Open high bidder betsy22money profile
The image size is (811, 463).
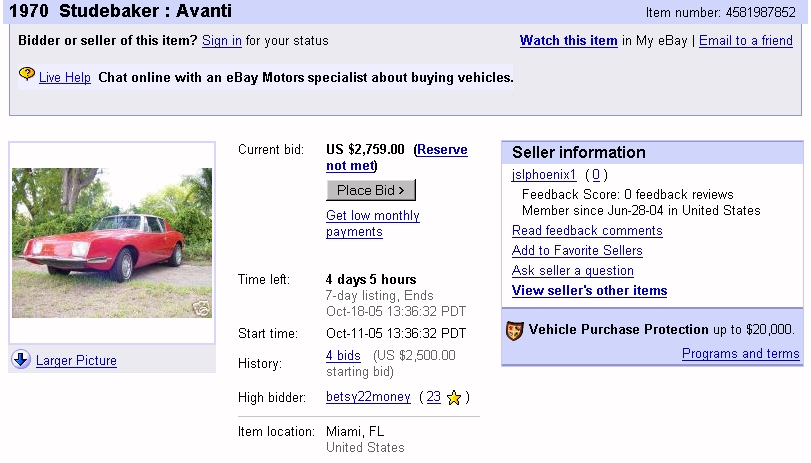point(368,397)
